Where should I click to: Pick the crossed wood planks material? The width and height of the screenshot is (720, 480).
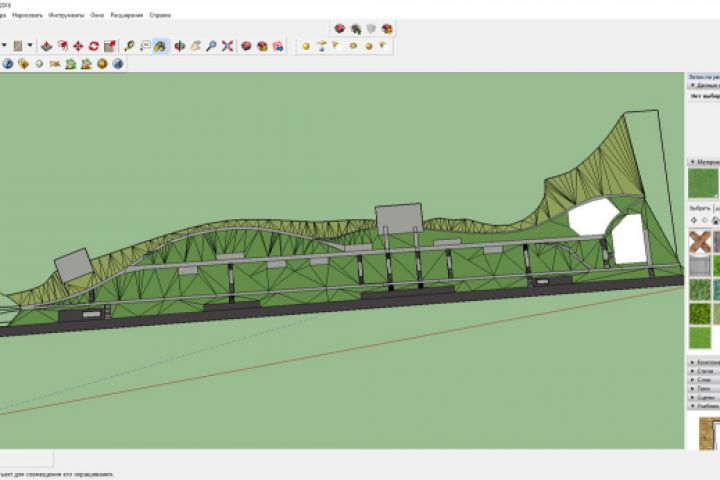coord(700,242)
